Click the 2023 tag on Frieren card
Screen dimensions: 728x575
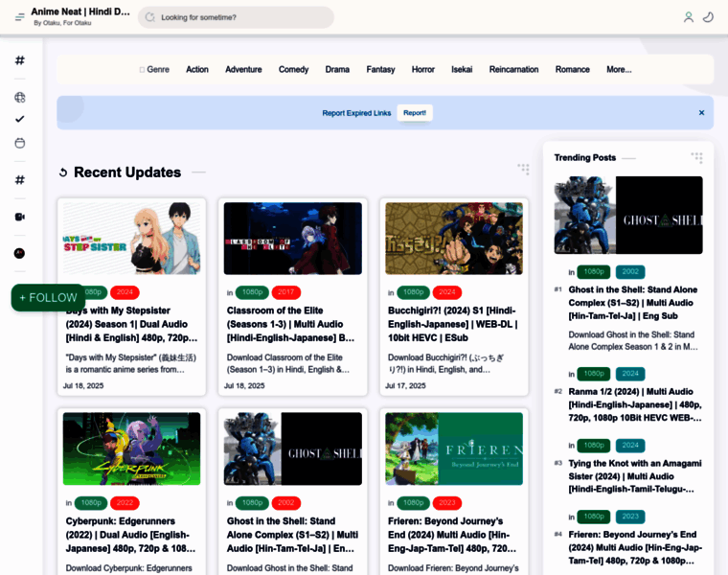[x=447, y=502]
